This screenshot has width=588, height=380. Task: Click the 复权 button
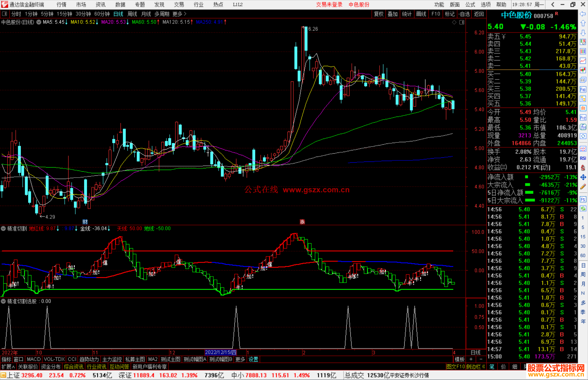378,14
